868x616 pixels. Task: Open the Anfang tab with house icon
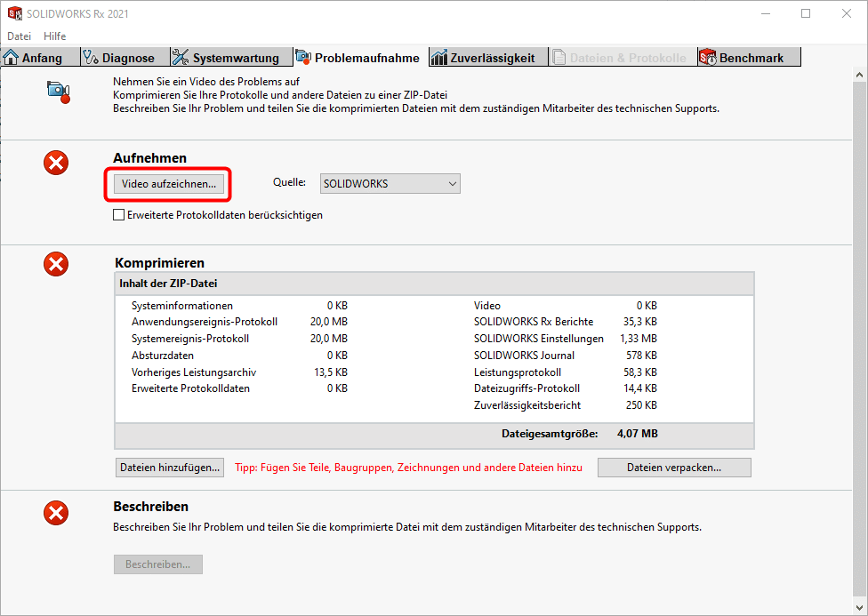click(33, 58)
